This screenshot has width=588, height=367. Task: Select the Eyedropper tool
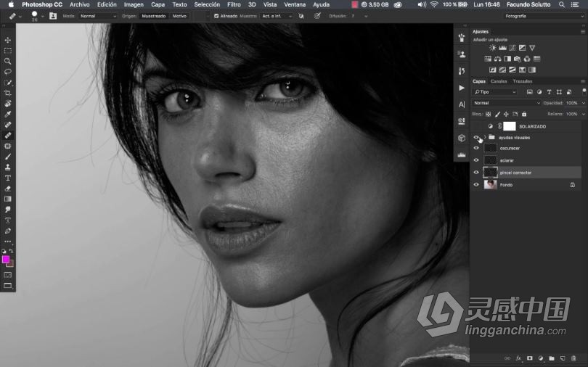point(7,114)
